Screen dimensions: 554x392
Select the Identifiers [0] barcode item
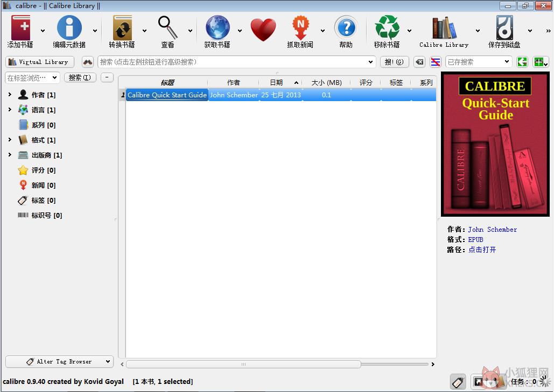pos(40,215)
